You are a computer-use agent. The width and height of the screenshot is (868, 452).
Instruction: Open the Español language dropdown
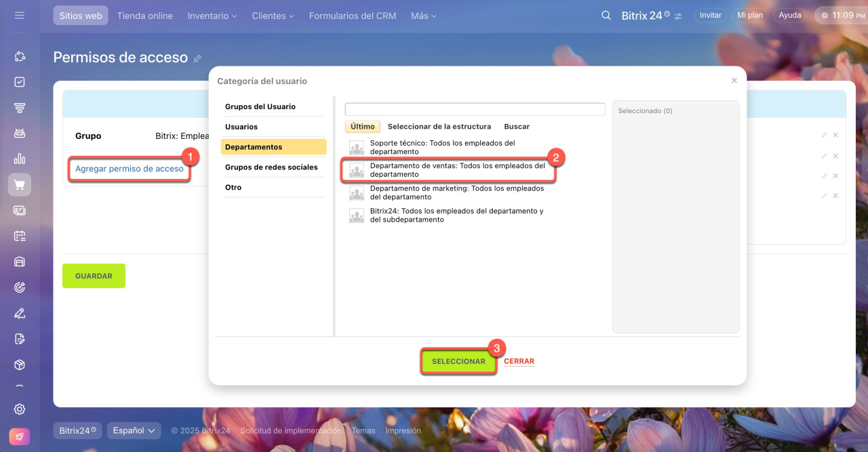134,430
